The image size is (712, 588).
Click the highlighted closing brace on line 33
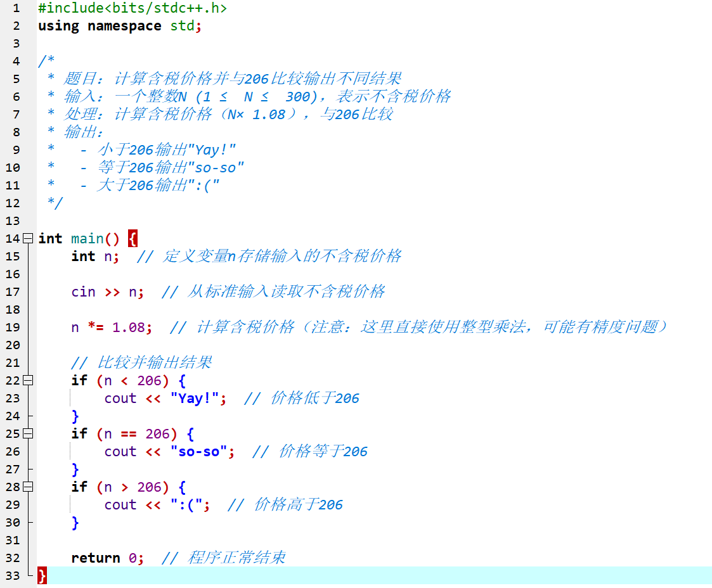tap(42, 575)
